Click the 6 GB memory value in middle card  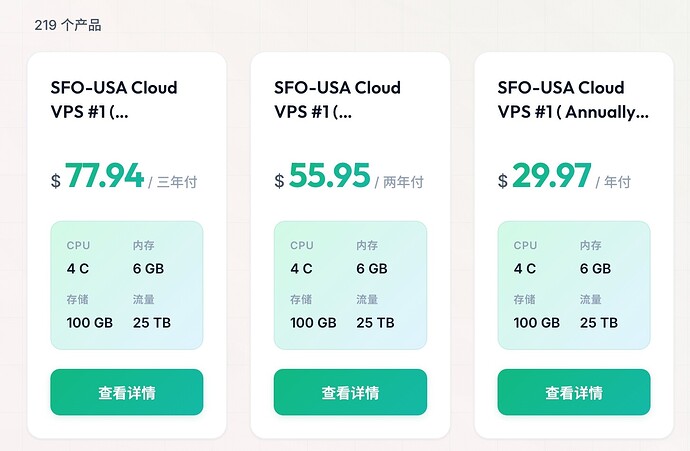pyautogui.click(x=372, y=268)
